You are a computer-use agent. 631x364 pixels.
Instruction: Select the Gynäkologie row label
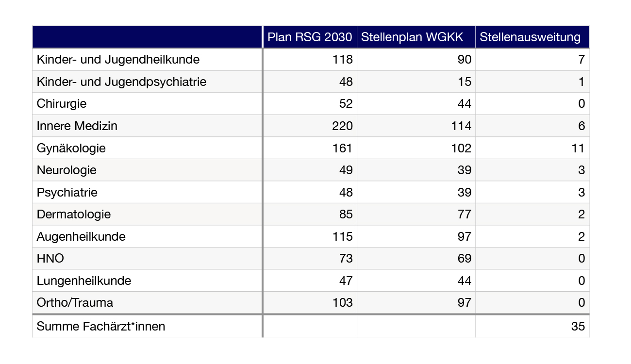(x=71, y=148)
